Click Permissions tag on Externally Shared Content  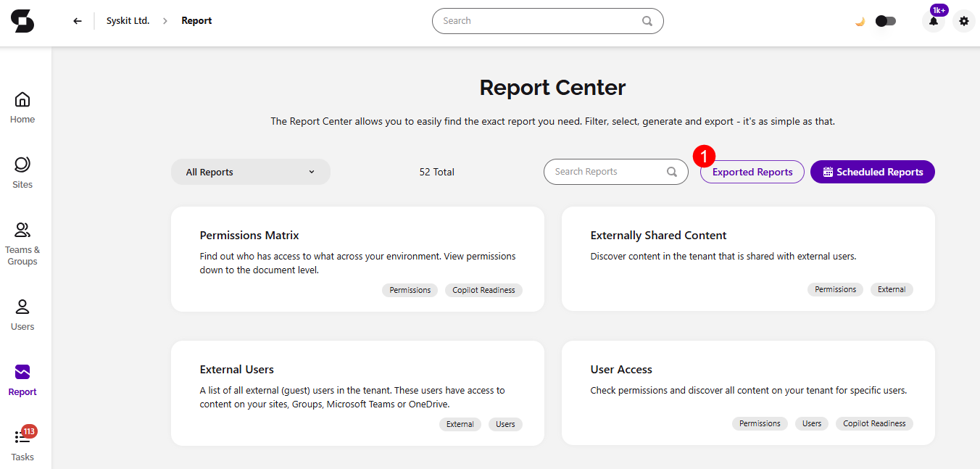836,289
